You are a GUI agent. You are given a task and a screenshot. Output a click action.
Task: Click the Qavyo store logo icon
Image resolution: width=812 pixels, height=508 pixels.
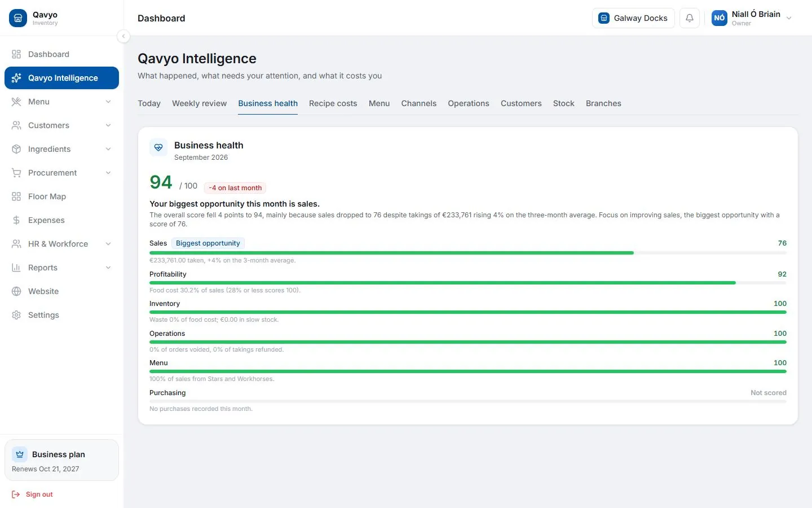coord(18,18)
